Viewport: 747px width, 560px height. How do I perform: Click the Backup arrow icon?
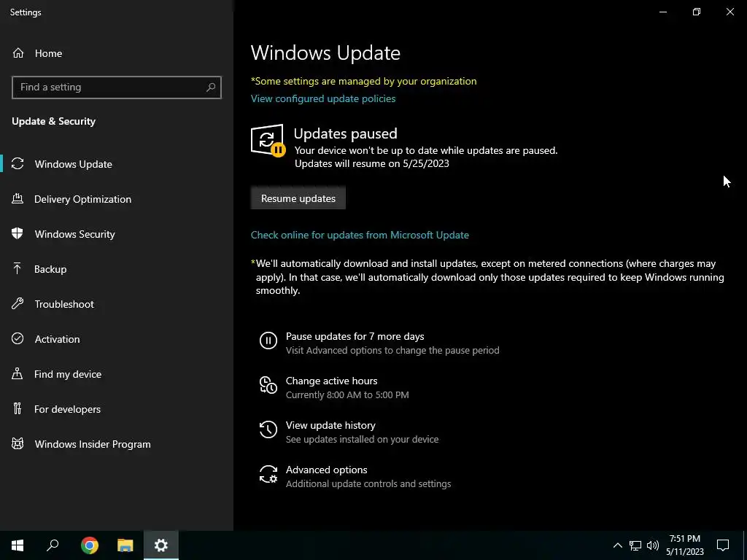pyautogui.click(x=18, y=269)
